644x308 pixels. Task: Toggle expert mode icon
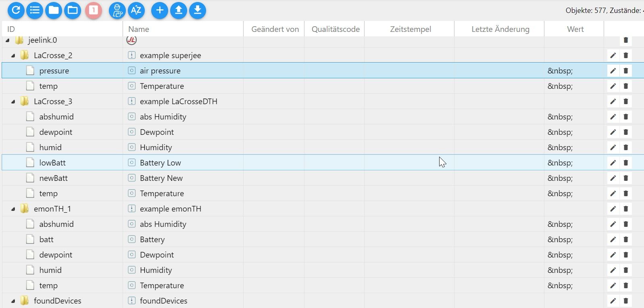coord(117,10)
